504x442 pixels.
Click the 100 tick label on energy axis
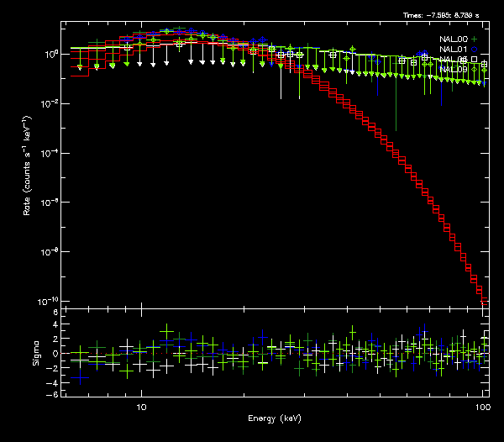pos(482,406)
